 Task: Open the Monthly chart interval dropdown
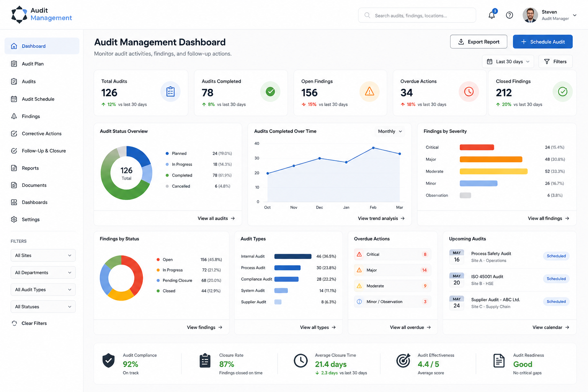(x=390, y=131)
